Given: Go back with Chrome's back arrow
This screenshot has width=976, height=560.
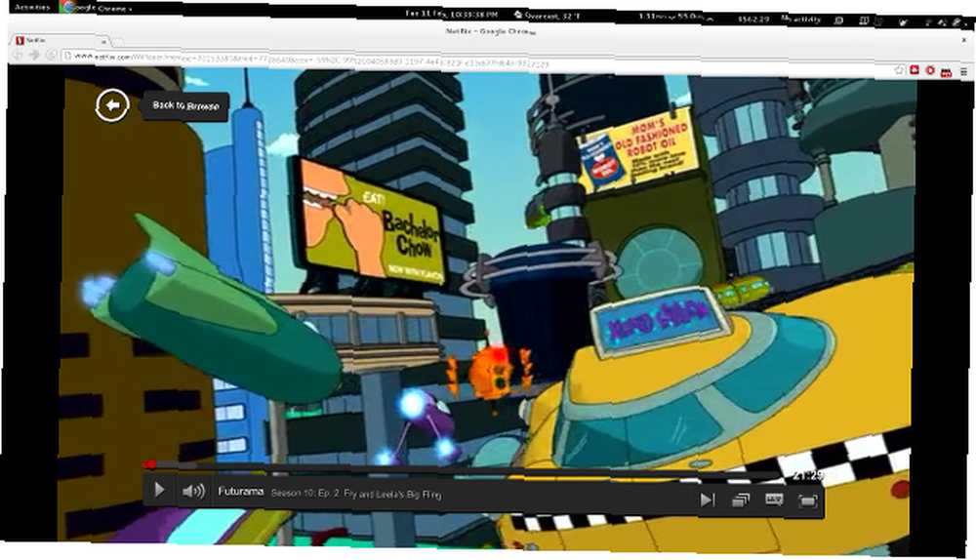Looking at the screenshot, I should pyautogui.click(x=18, y=55).
